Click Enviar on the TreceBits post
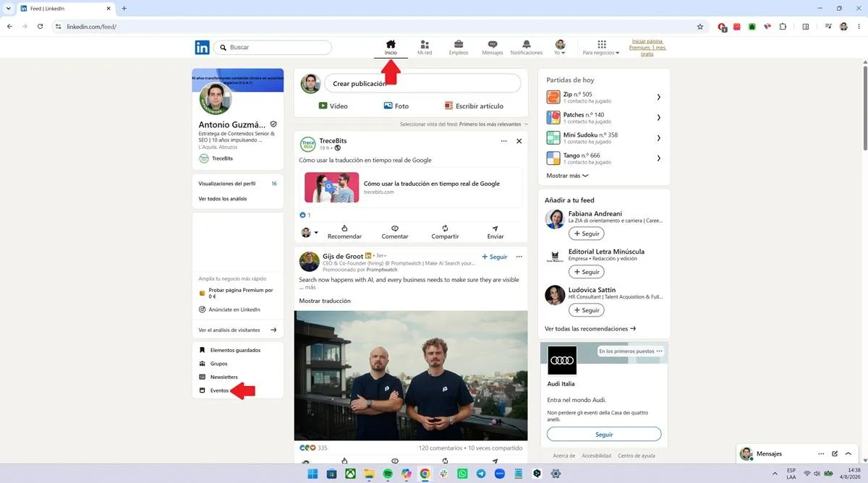Screen dimensions: 868x483 tap(495, 232)
